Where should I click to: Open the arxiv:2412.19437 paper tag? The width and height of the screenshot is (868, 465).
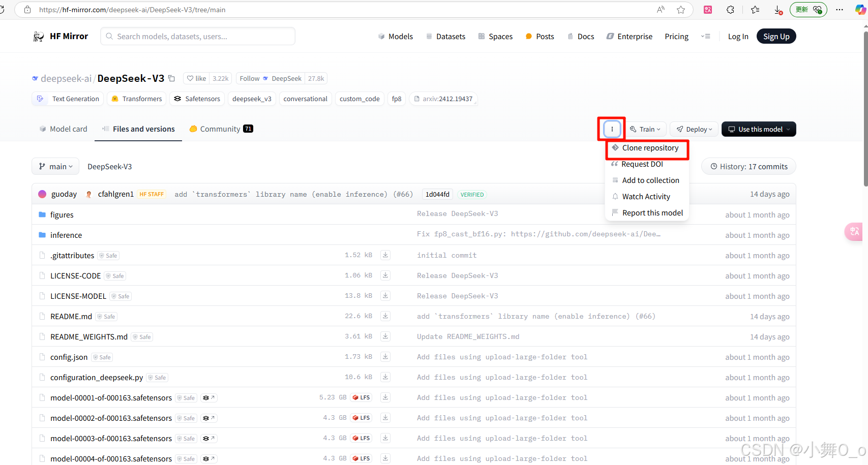(443, 99)
